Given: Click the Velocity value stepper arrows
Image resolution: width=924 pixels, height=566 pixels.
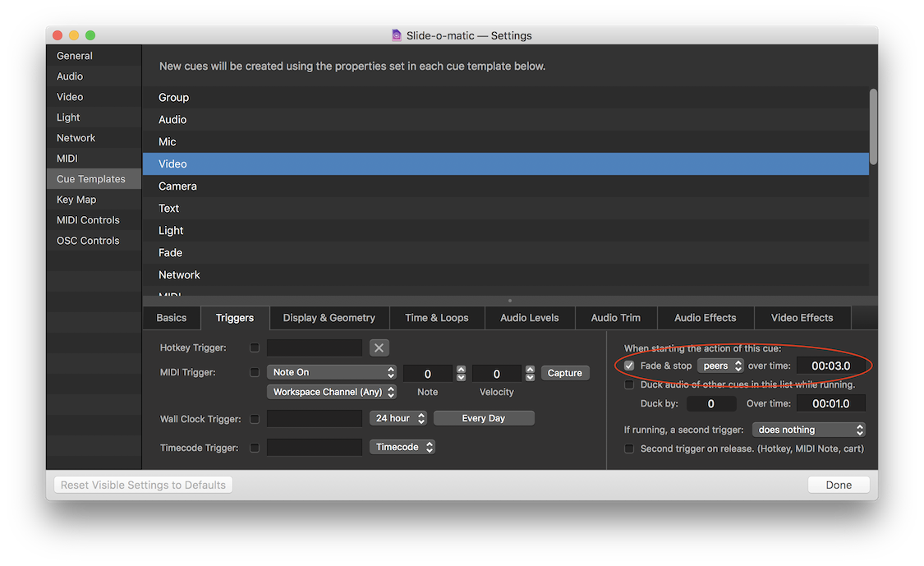Looking at the screenshot, I should [x=530, y=373].
